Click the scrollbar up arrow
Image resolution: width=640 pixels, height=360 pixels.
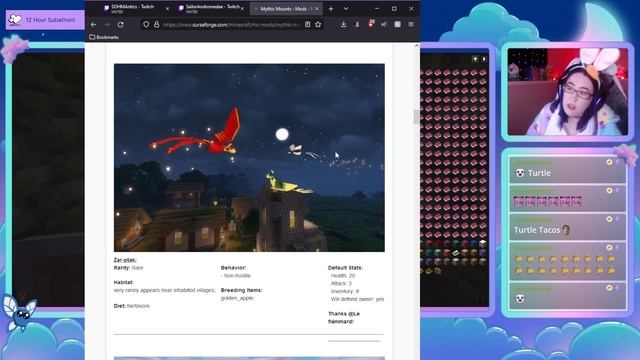[x=416, y=46]
